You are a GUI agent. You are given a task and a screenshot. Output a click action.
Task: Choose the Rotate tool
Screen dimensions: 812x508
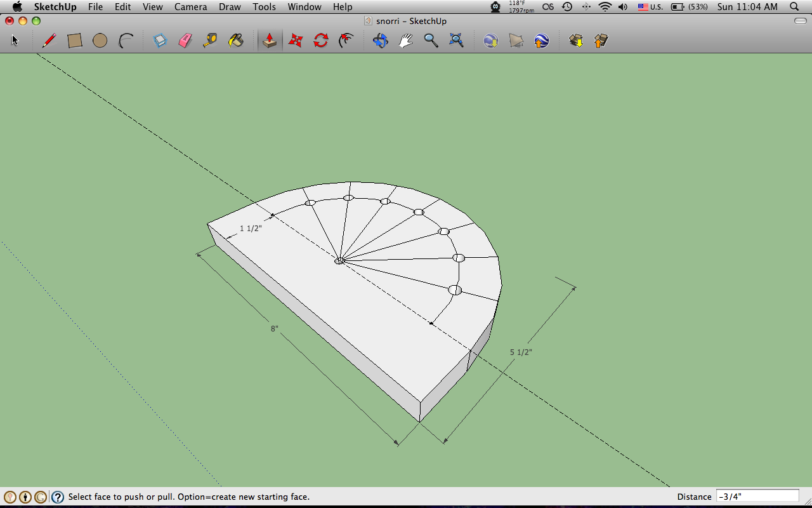(x=321, y=41)
